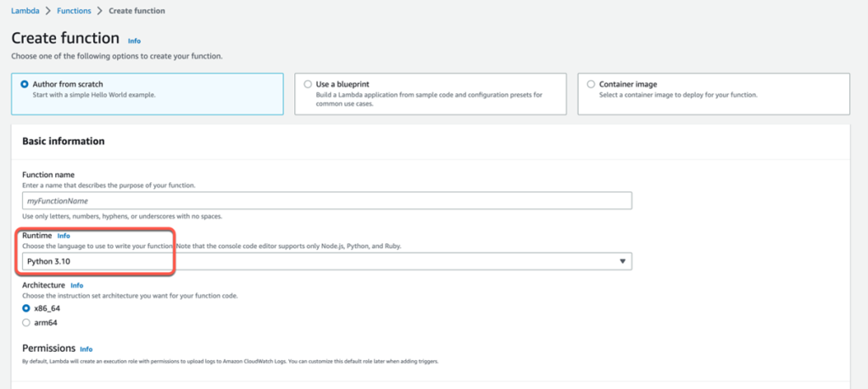Open the Info link next to Architecture
The image size is (868, 389).
coord(77,286)
